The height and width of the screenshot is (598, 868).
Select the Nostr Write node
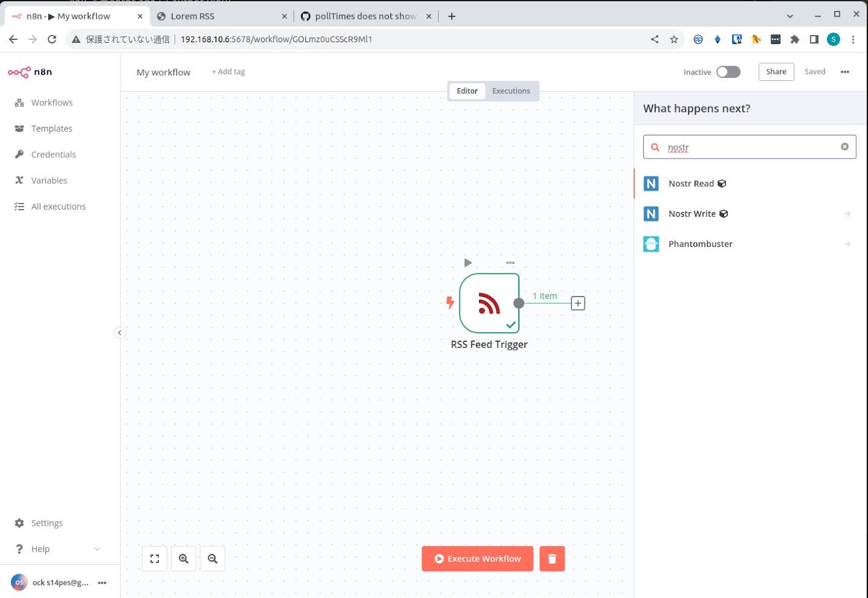(749, 214)
